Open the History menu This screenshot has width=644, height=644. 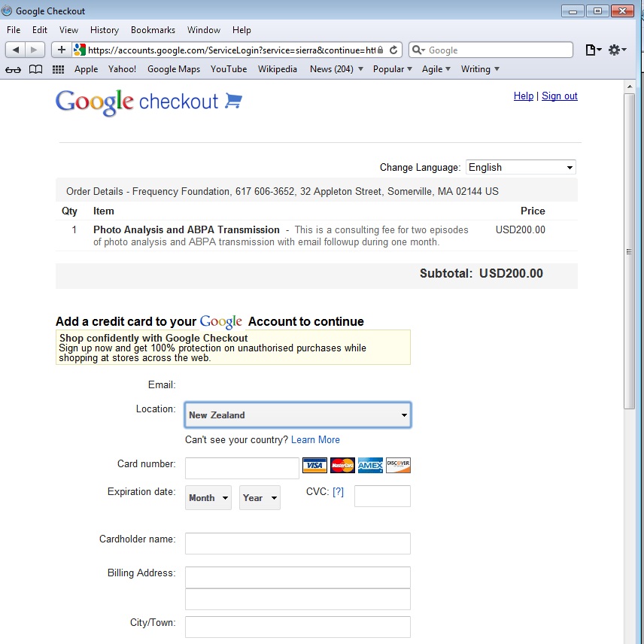coord(105,30)
